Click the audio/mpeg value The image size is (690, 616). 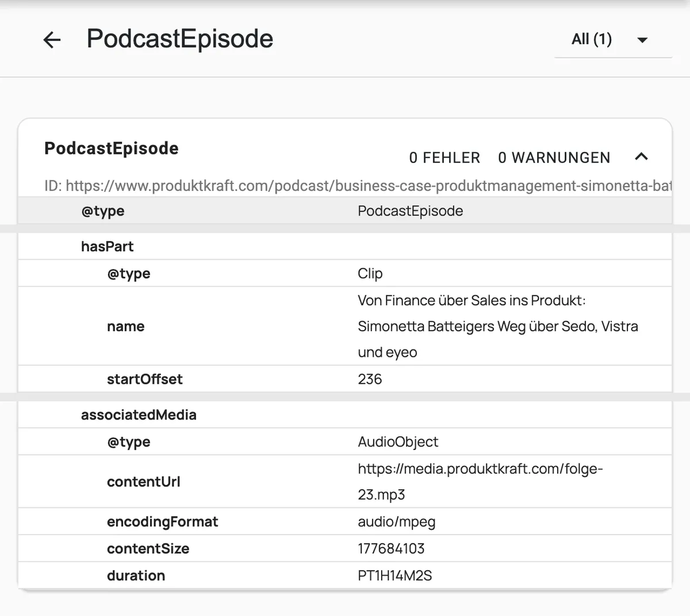tap(397, 522)
